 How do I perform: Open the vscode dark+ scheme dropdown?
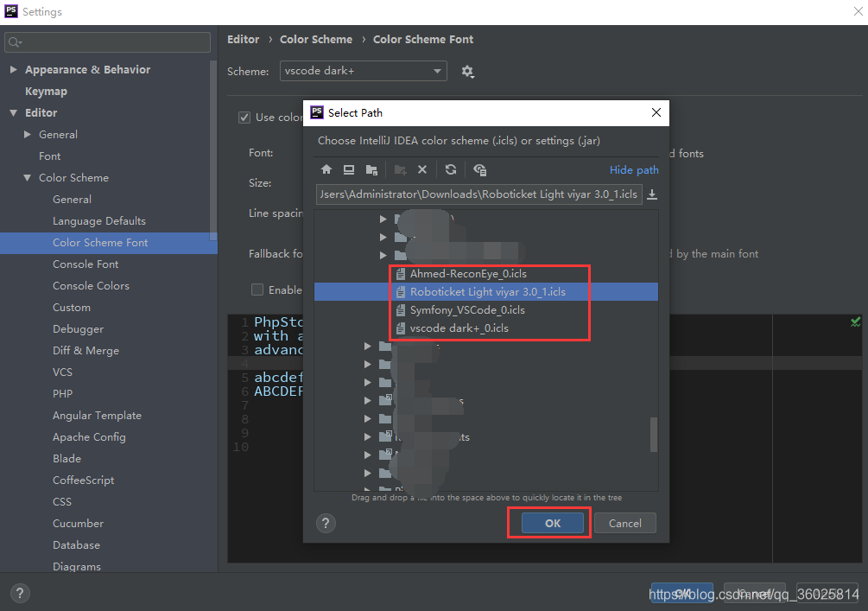tap(363, 71)
